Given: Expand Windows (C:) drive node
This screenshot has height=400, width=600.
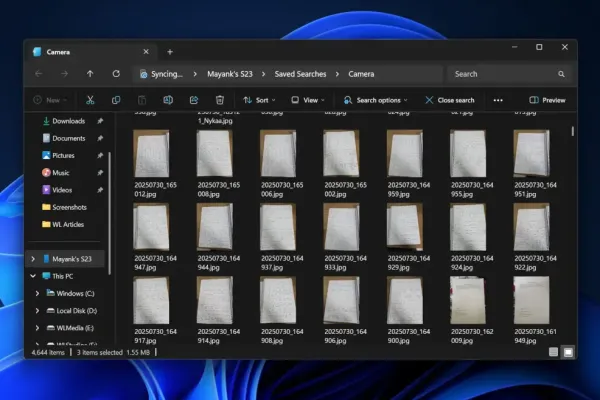Looking at the screenshot, I should click(37, 294).
